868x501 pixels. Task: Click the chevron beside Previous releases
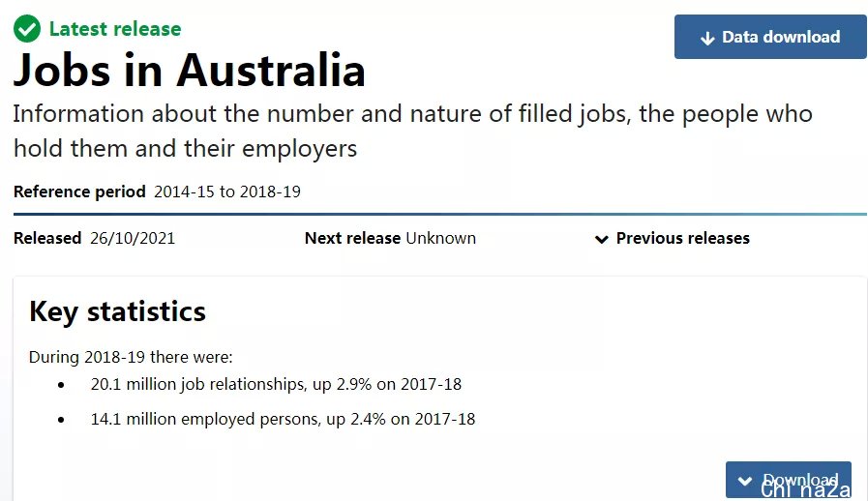601,239
